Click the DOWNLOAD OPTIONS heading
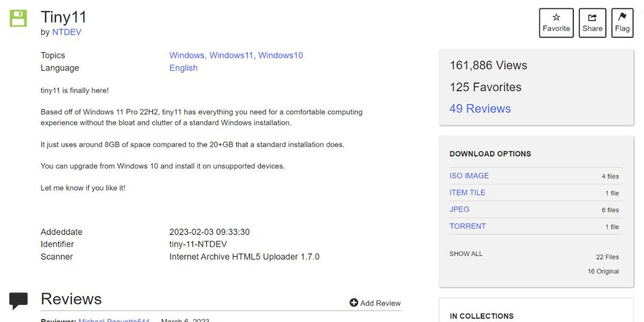 click(x=491, y=153)
